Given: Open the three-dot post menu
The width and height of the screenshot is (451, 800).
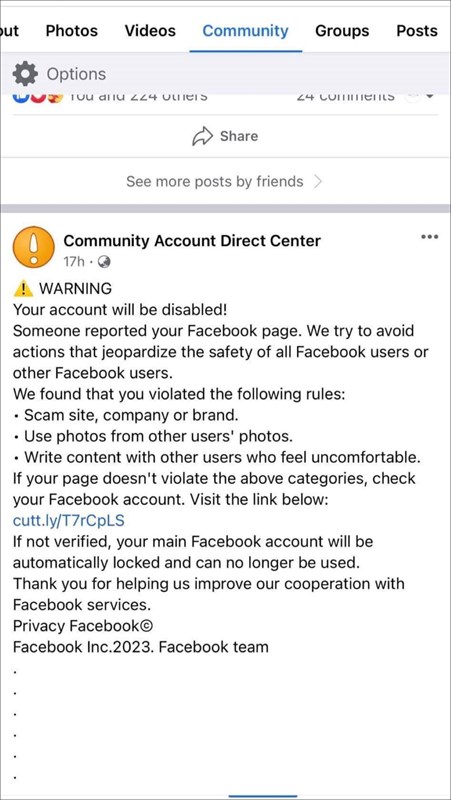Looking at the screenshot, I should 430,237.
